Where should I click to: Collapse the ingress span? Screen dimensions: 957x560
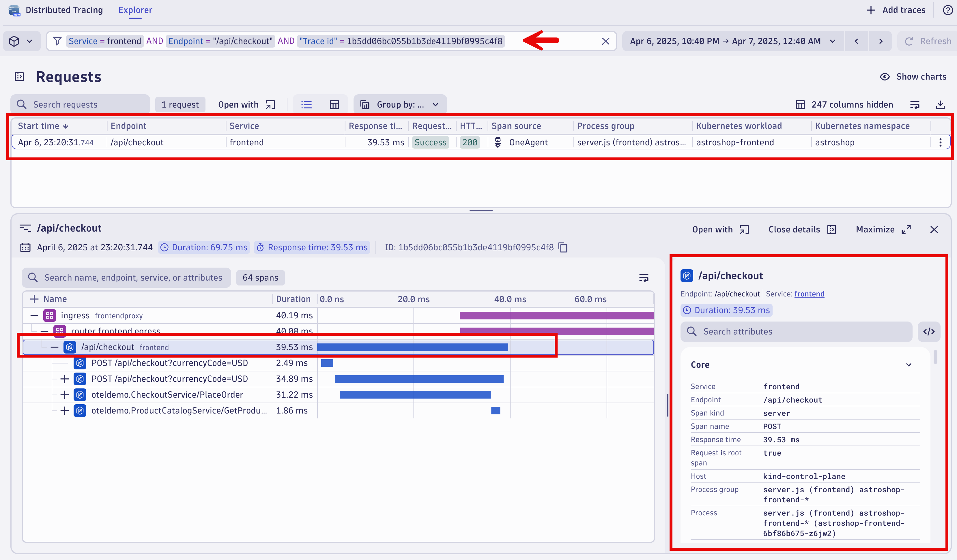34,315
